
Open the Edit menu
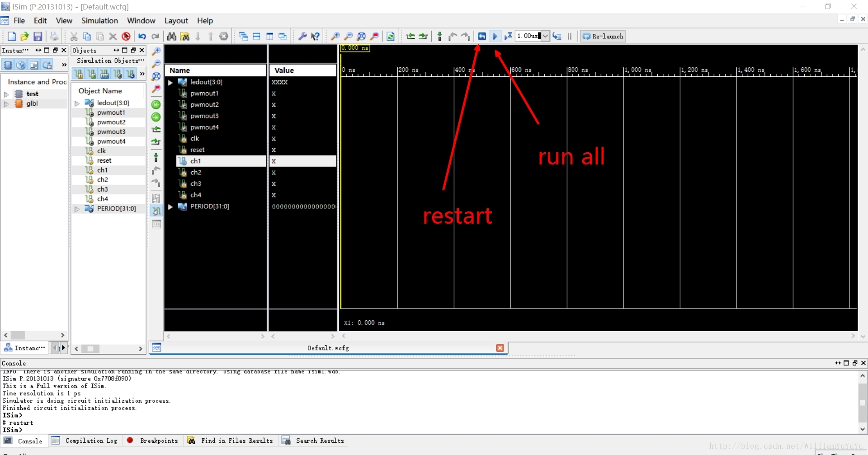coord(40,21)
